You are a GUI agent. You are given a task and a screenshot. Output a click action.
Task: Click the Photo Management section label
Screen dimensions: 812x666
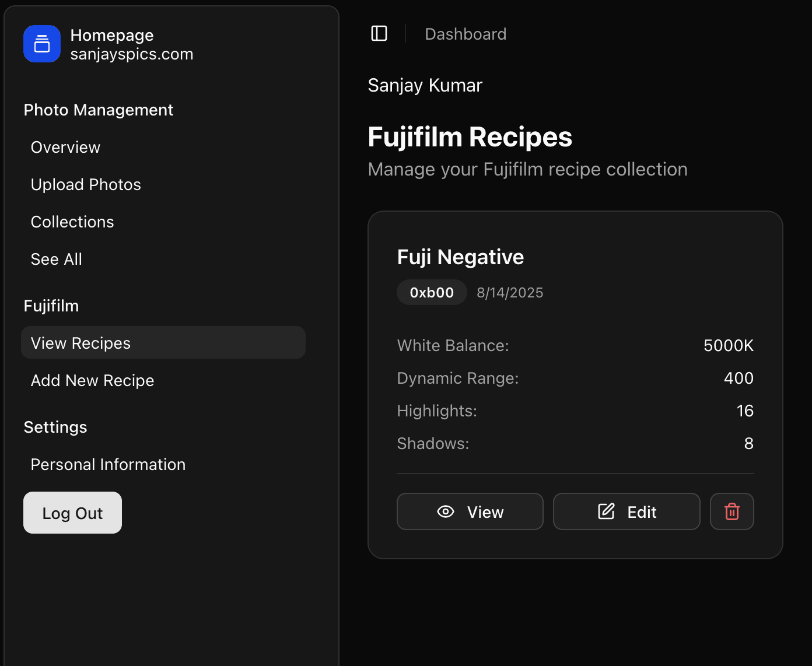pyautogui.click(x=99, y=110)
